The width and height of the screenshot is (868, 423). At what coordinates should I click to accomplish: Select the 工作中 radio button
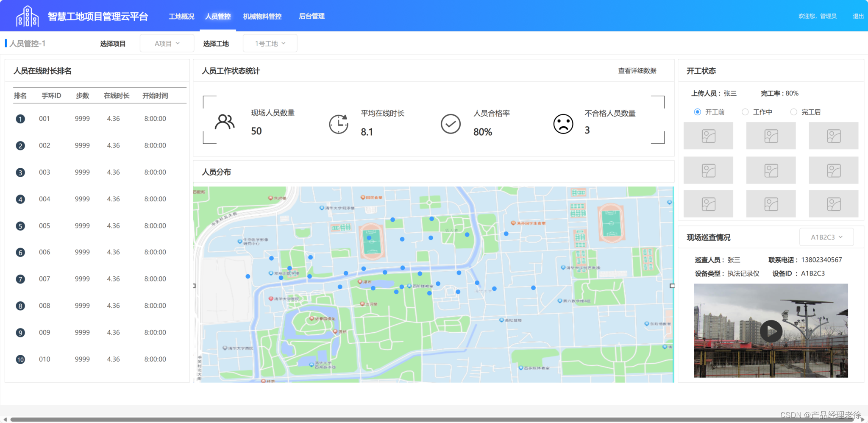pos(745,112)
